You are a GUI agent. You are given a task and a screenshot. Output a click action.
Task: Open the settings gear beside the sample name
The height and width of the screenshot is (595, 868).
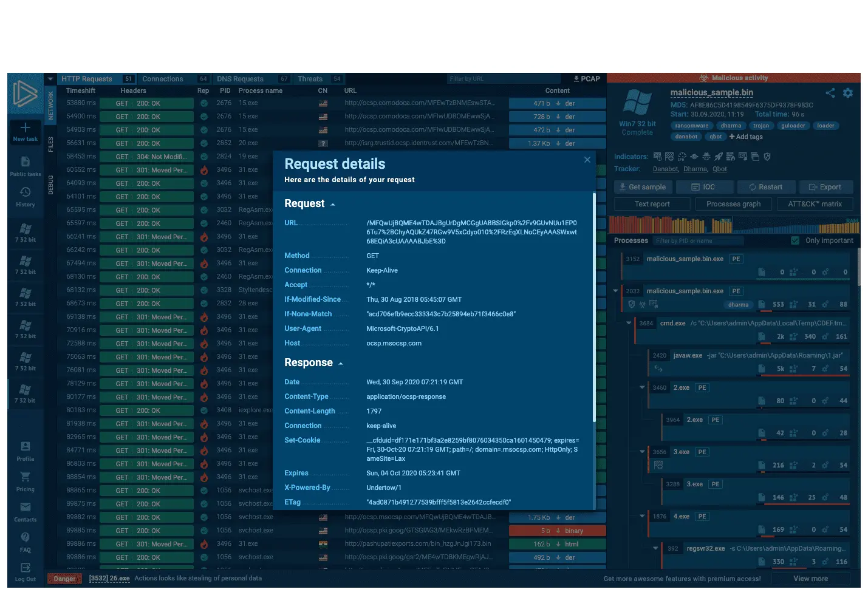tap(848, 93)
